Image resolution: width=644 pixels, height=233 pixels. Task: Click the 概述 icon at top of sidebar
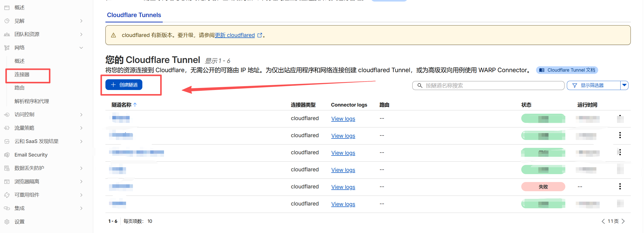(7, 8)
